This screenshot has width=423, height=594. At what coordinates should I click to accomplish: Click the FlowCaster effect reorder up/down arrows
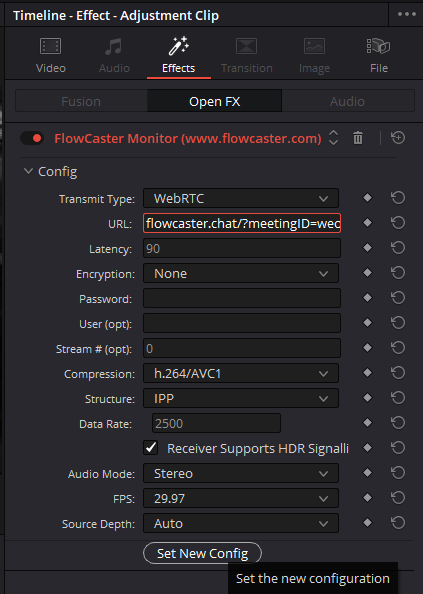point(333,138)
